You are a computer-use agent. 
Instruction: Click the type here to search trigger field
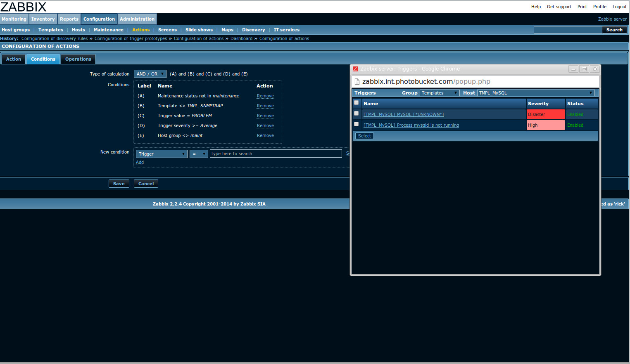276,154
